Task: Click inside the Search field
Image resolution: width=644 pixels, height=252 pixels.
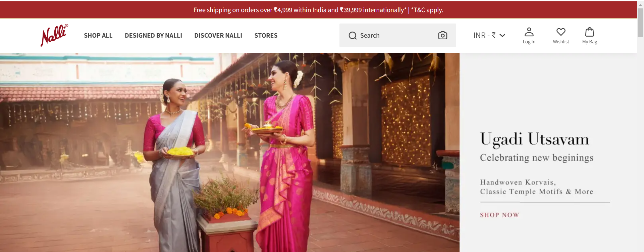Action: coord(397,35)
